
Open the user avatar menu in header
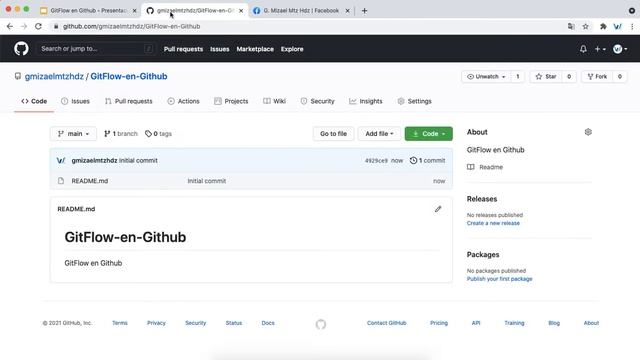point(620,49)
